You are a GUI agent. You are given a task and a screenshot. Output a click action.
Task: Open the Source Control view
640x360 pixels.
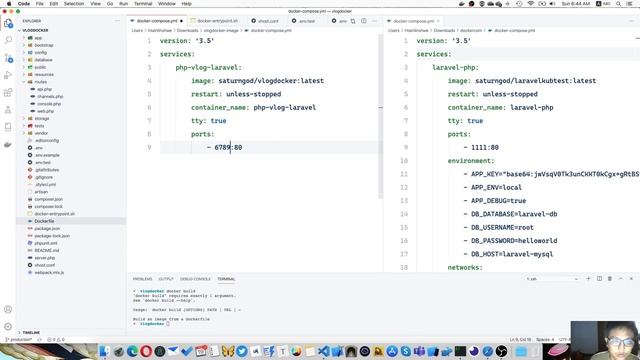pyautogui.click(x=8, y=58)
